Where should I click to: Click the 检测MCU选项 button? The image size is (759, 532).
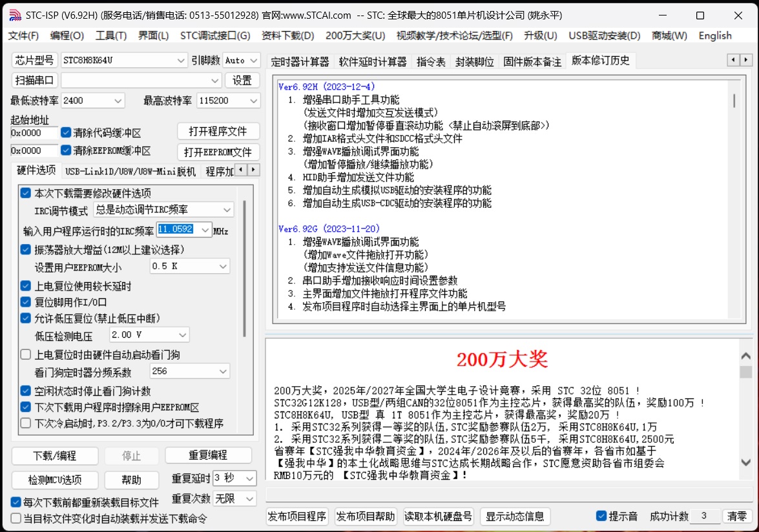point(55,480)
